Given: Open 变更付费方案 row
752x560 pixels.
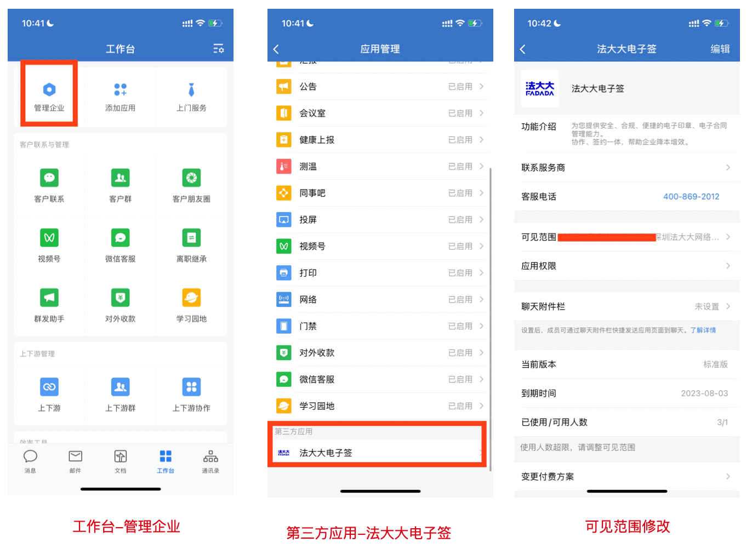Looking at the screenshot, I should [x=626, y=476].
